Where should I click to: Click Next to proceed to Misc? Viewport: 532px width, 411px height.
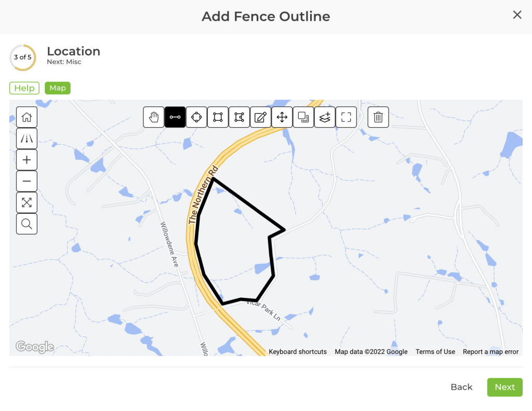(504, 387)
